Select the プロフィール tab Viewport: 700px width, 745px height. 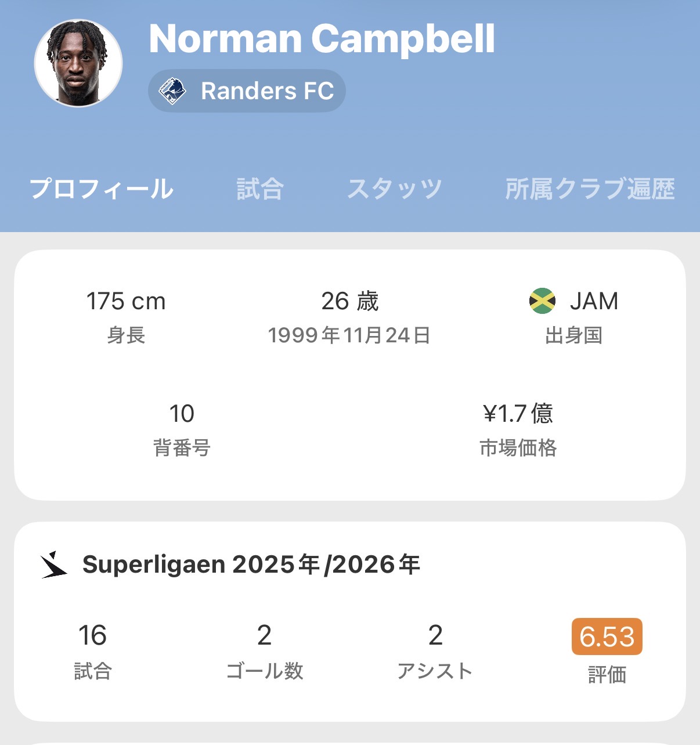(x=102, y=189)
